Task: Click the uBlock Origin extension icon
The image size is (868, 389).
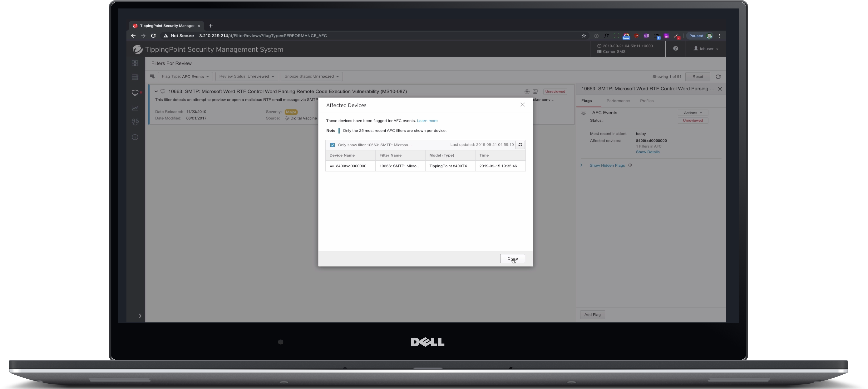Action: click(636, 36)
